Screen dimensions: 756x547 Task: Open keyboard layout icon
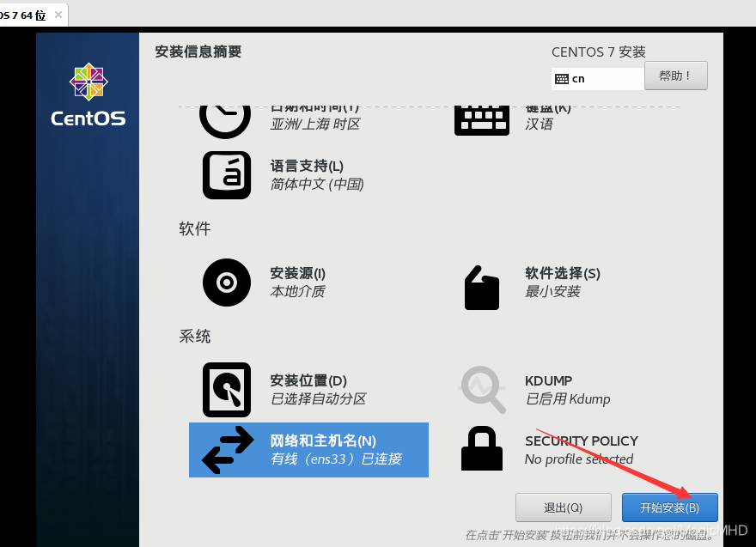click(482, 120)
